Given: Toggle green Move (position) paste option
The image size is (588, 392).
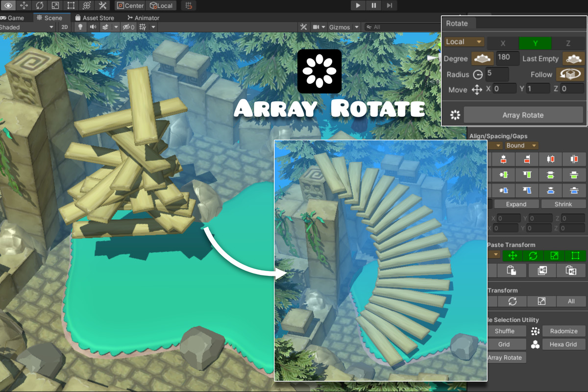Looking at the screenshot, I should [x=513, y=255].
